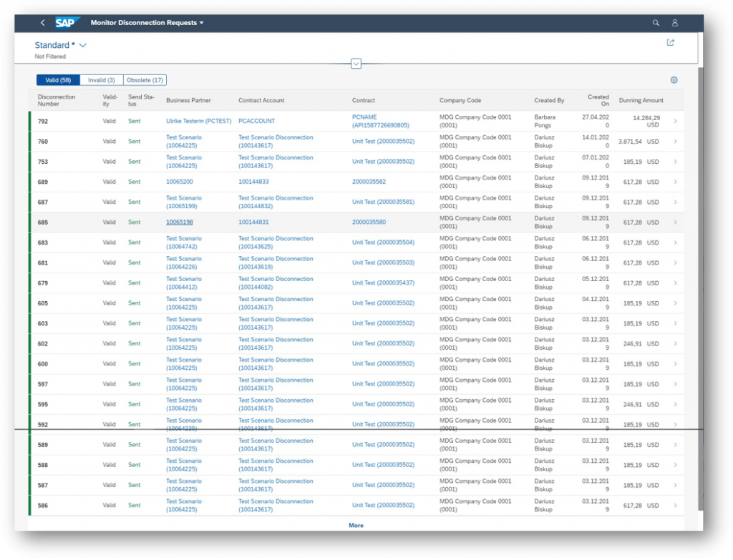The width and height of the screenshot is (733, 560).
Task: Open business partner Ulrike Testerin (PCTEST)
Action: [199, 121]
